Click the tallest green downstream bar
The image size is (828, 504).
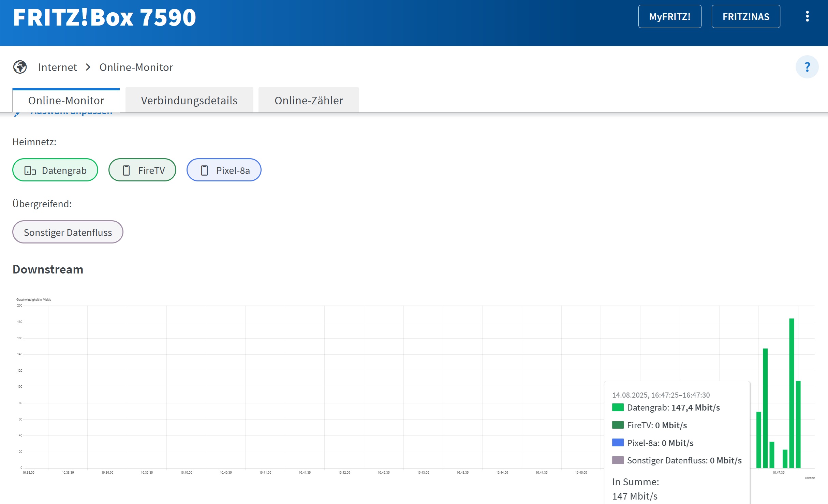coord(791,392)
